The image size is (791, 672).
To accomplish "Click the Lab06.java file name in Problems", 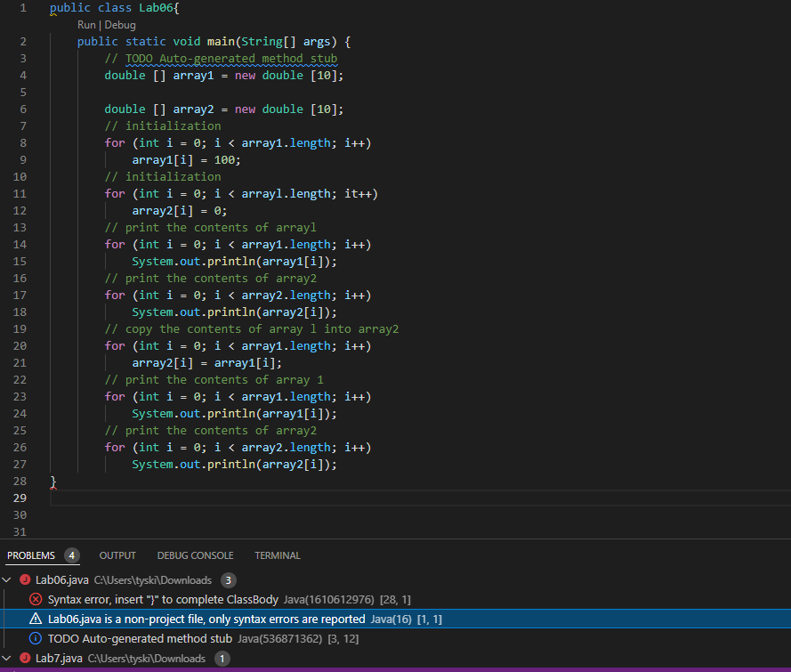I will 62,580.
